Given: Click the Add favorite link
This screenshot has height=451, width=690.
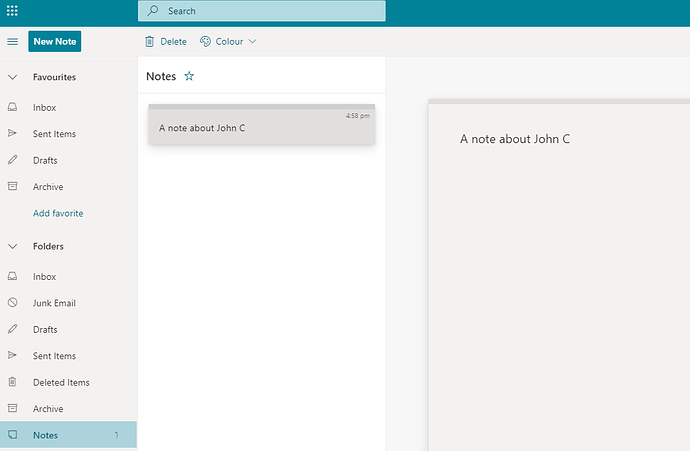Looking at the screenshot, I should (58, 213).
